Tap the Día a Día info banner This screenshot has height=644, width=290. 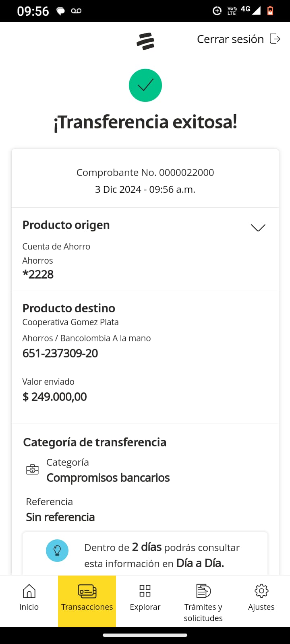point(161,555)
